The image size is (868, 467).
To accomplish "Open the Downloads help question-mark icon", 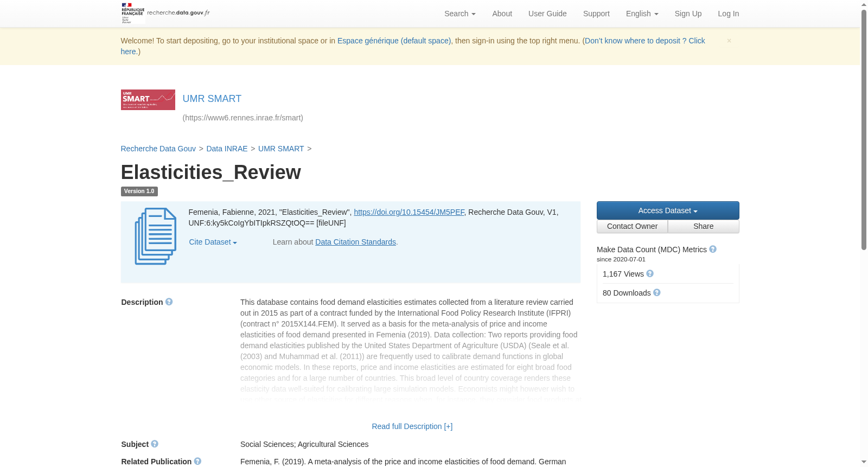I will pyautogui.click(x=657, y=293).
